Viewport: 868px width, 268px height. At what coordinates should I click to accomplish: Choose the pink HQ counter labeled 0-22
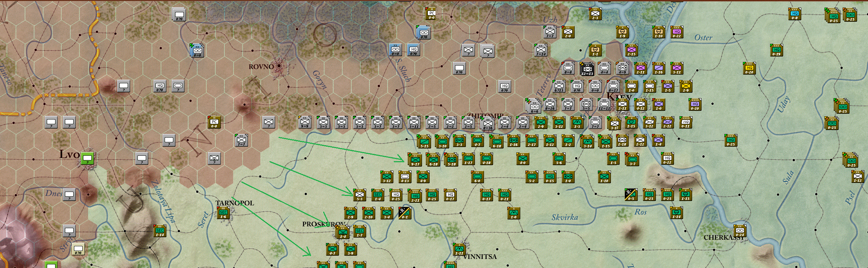[x=677, y=32]
